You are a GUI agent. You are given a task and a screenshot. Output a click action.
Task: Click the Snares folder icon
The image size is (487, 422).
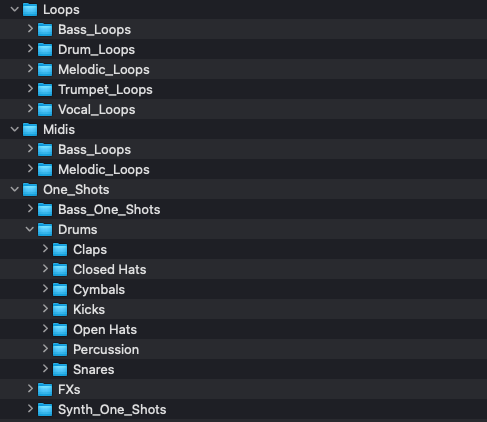click(60, 369)
